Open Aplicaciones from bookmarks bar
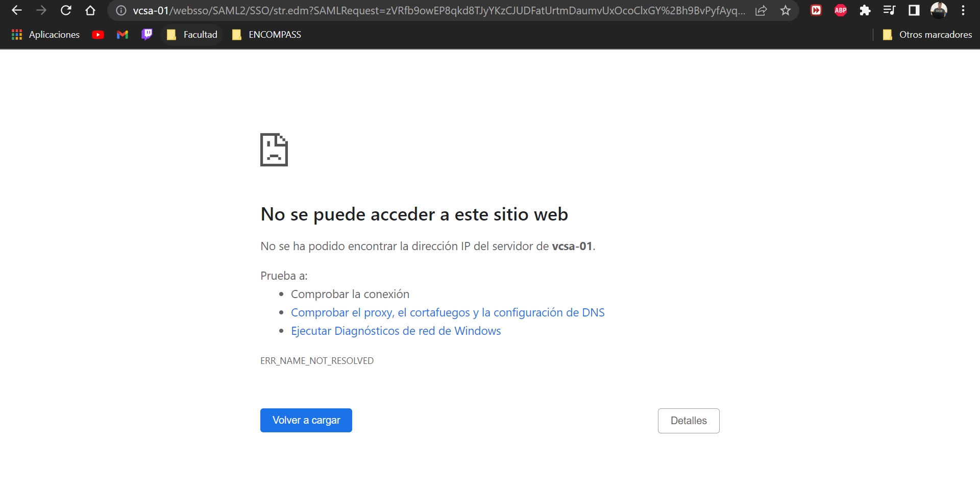Viewport: 980px width, 489px height. (45, 35)
